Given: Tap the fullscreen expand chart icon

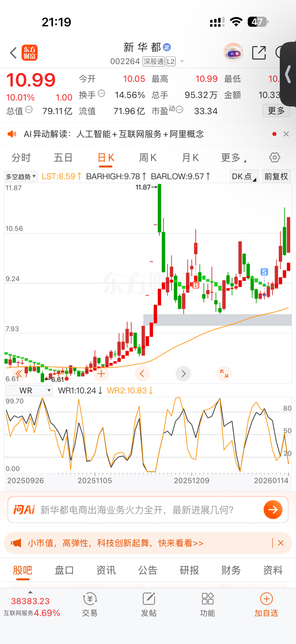Looking at the screenshot, I should (x=224, y=374).
